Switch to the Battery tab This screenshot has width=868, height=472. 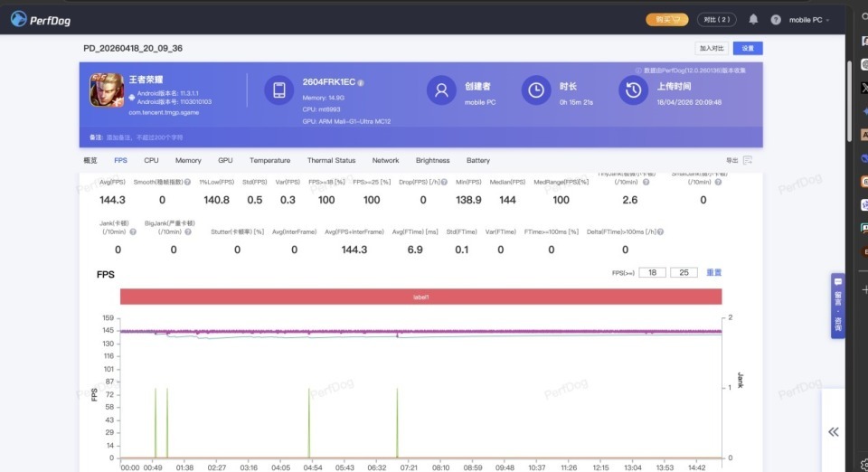click(477, 160)
